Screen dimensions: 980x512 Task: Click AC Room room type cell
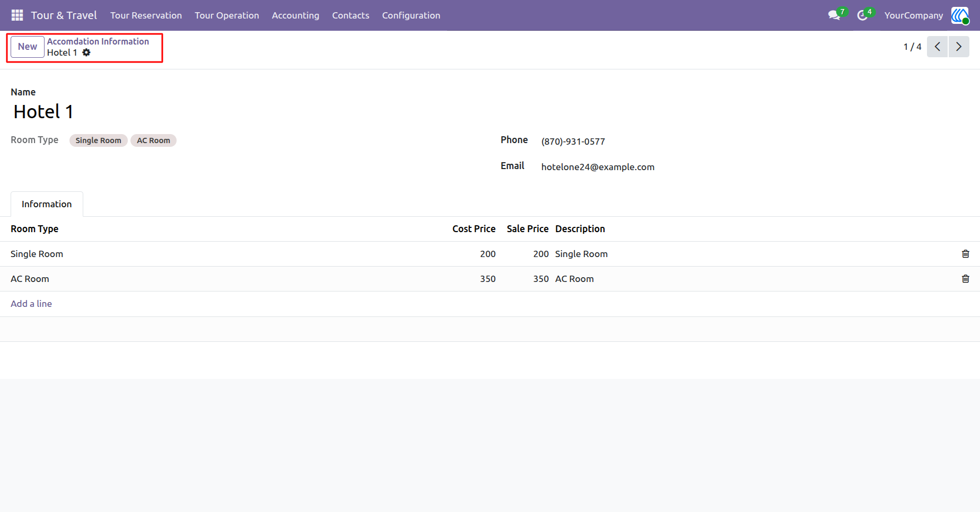coord(30,279)
